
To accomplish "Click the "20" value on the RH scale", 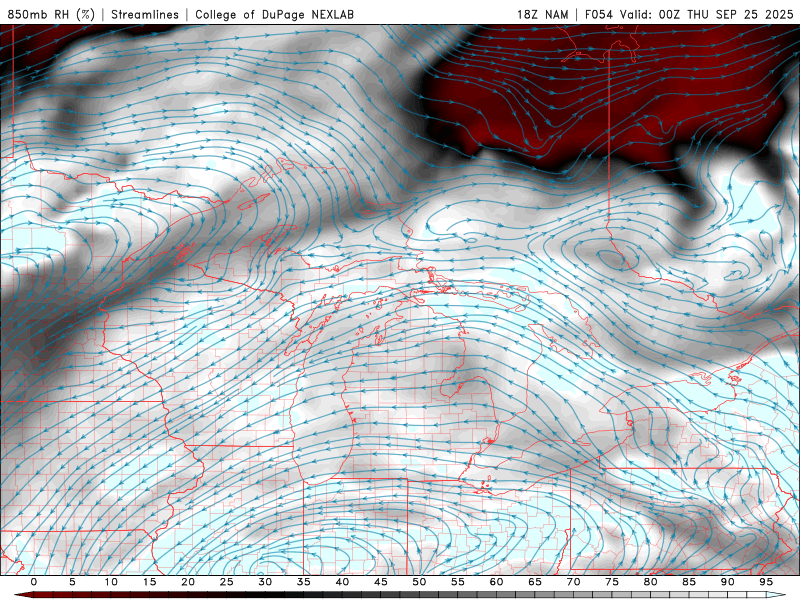I will [x=188, y=582].
